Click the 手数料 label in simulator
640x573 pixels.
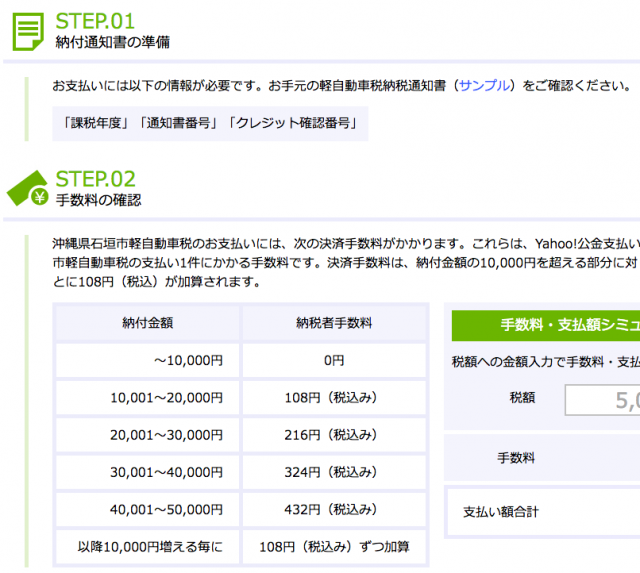coord(516,458)
